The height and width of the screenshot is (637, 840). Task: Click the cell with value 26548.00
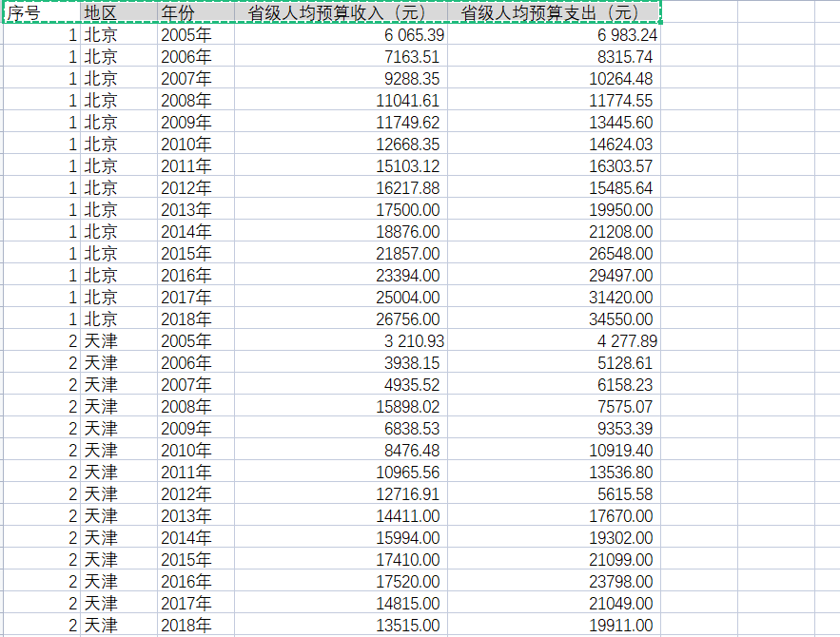[x=554, y=253]
